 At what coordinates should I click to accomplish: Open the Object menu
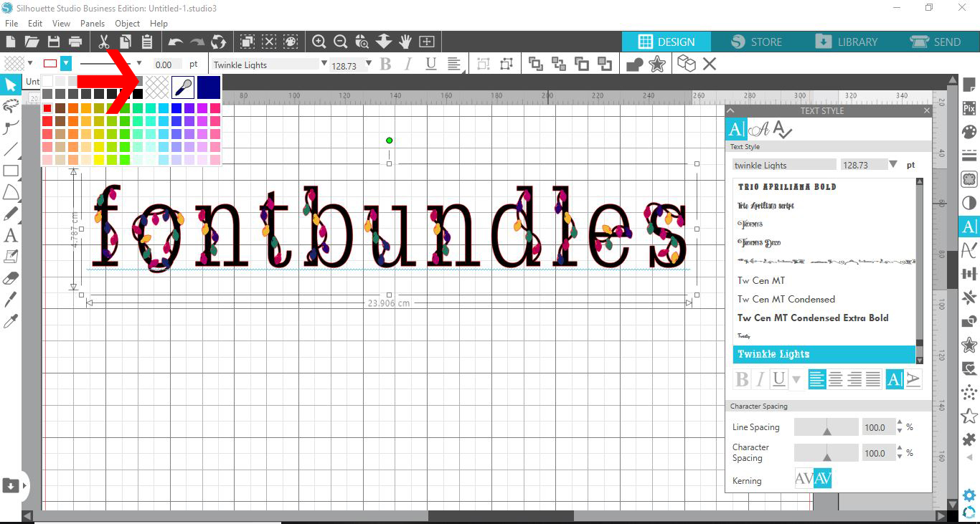[128, 24]
